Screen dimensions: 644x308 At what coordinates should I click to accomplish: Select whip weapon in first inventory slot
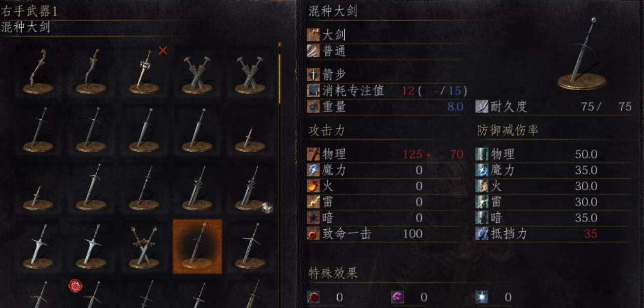click(x=39, y=71)
